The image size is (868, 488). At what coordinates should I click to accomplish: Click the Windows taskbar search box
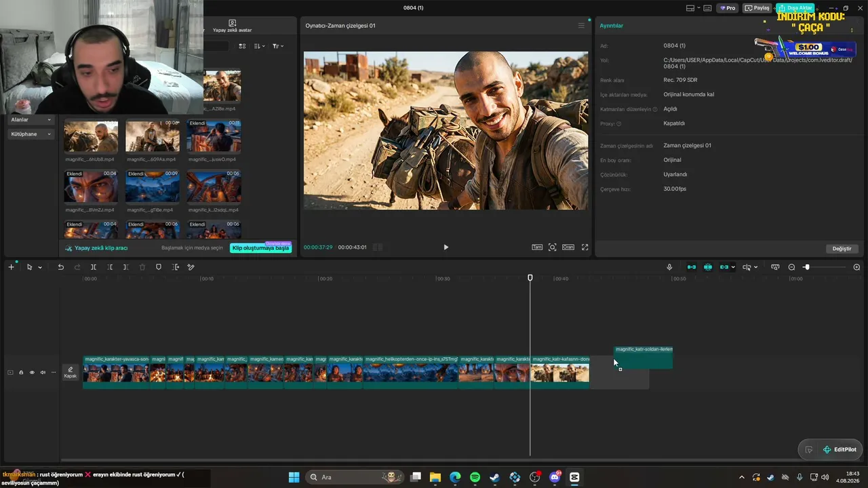click(x=356, y=477)
